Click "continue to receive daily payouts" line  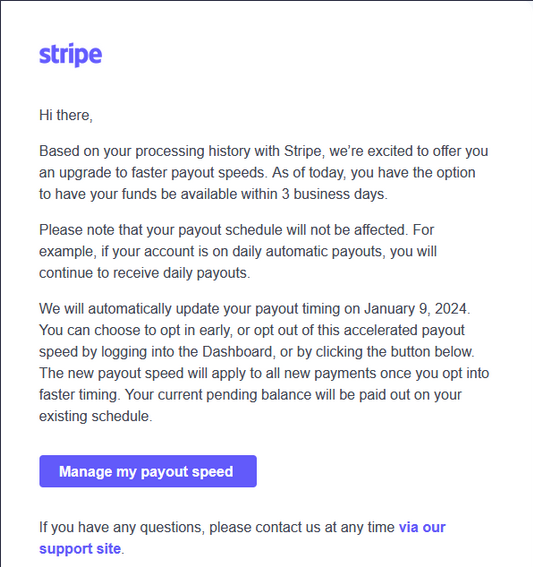[x=144, y=273]
